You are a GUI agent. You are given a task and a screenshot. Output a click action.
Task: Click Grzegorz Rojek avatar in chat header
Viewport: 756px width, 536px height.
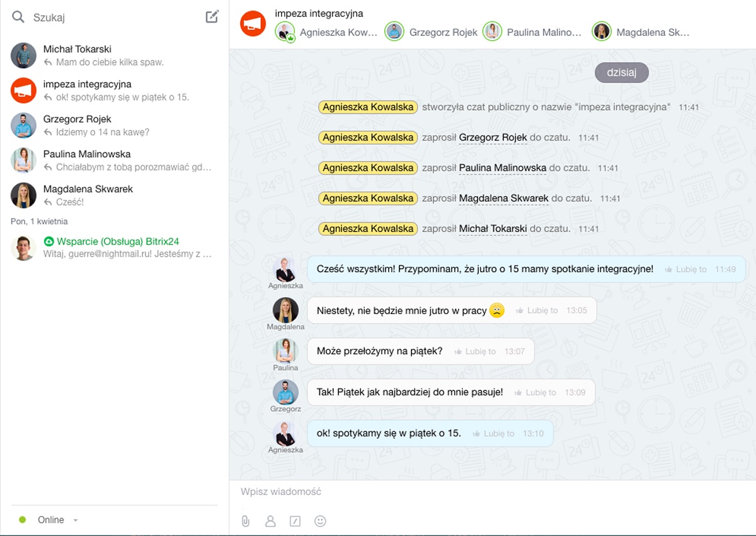pyautogui.click(x=394, y=32)
